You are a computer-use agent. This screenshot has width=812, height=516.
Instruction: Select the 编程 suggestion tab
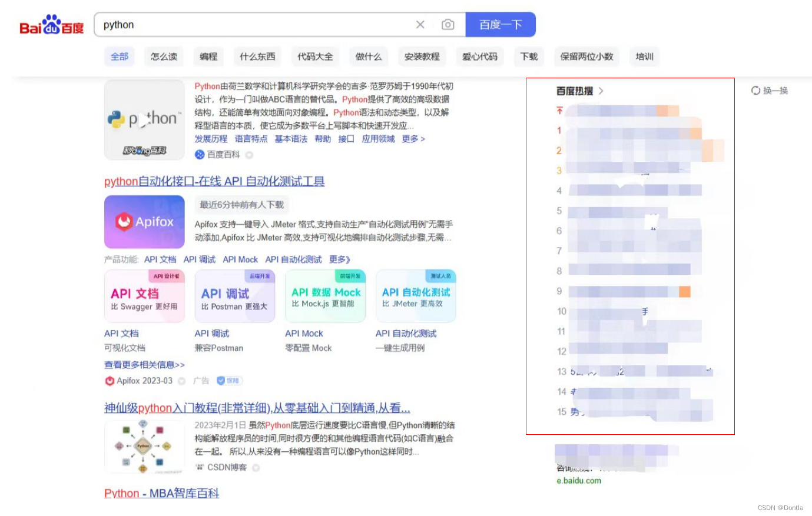(x=208, y=56)
